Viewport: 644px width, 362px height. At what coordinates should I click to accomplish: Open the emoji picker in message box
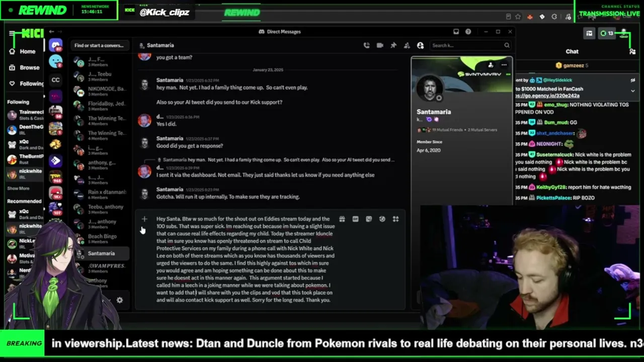[x=382, y=219]
